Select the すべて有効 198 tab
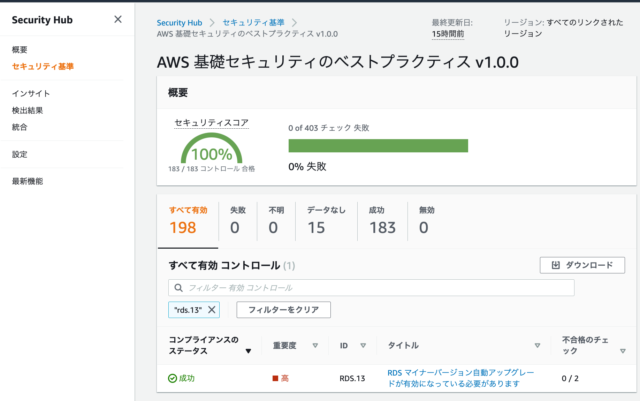This screenshot has width=640, height=401. coord(188,221)
